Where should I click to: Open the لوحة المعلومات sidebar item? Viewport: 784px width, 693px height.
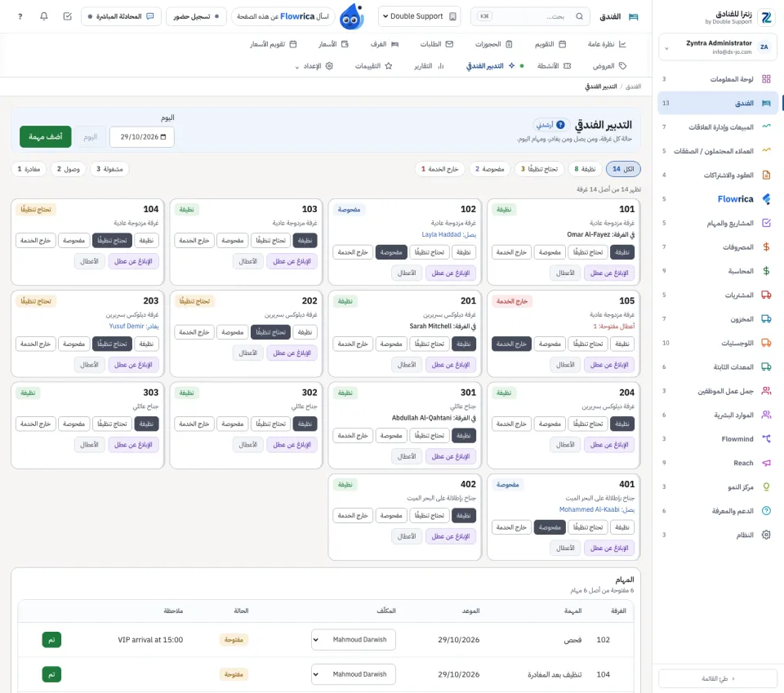coord(718,79)
